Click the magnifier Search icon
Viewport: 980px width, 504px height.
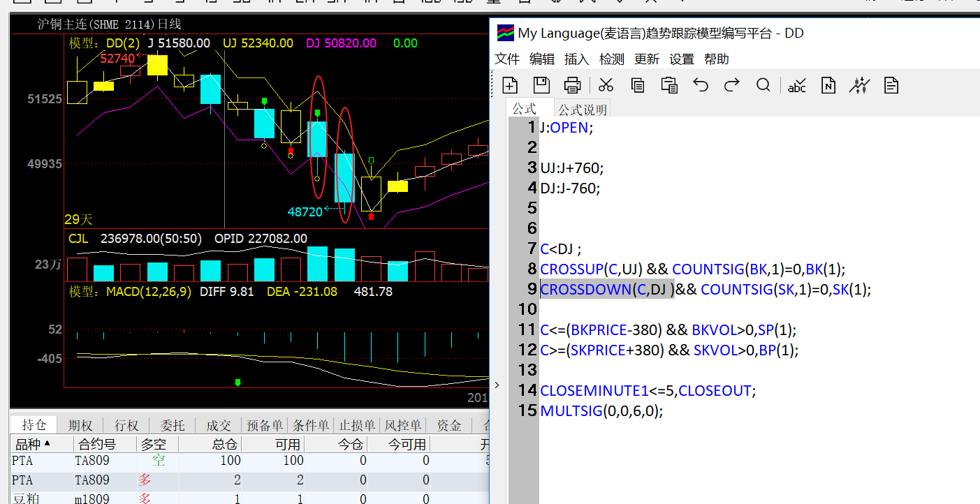click(x=763, y=85)
